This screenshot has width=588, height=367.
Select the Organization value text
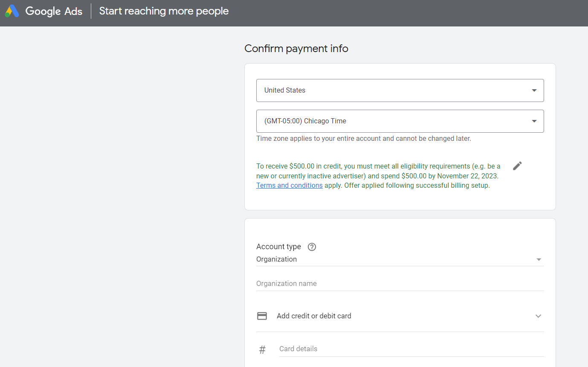[x=276, y=259]
